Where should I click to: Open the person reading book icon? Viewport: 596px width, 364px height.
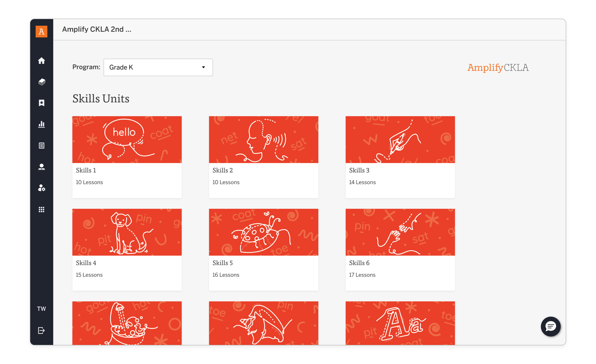pyautogui.click(x=41, y=167)
